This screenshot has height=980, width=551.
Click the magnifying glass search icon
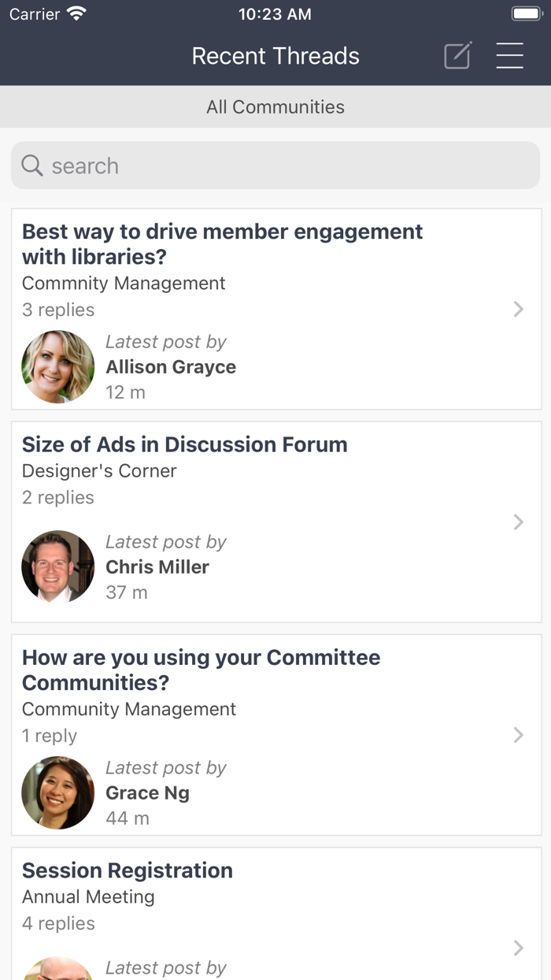coord(31,165)
